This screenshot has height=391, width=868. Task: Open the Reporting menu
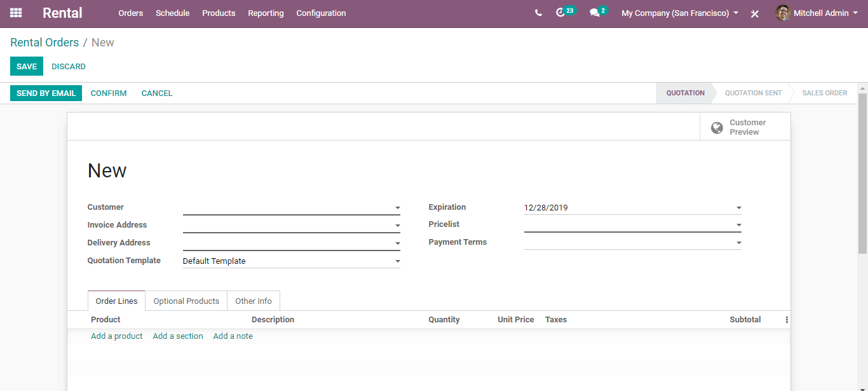[266, 13]
